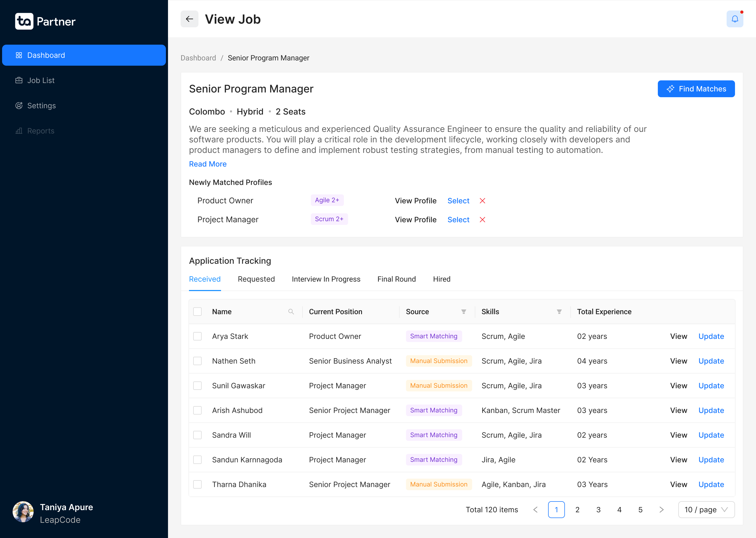
Task: Switch to the Hired tab
Action: [x=441, y=279]
